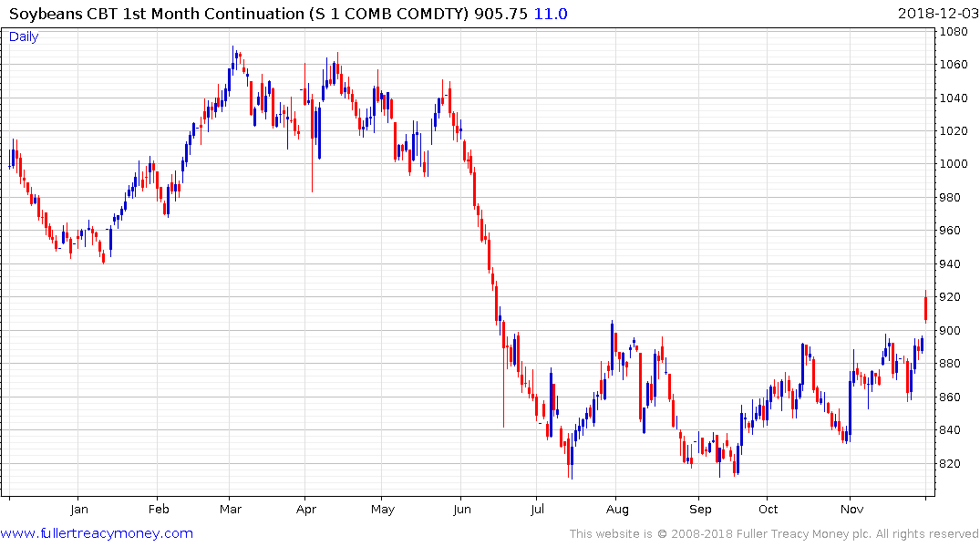Click the Nov month axis label

851,510
